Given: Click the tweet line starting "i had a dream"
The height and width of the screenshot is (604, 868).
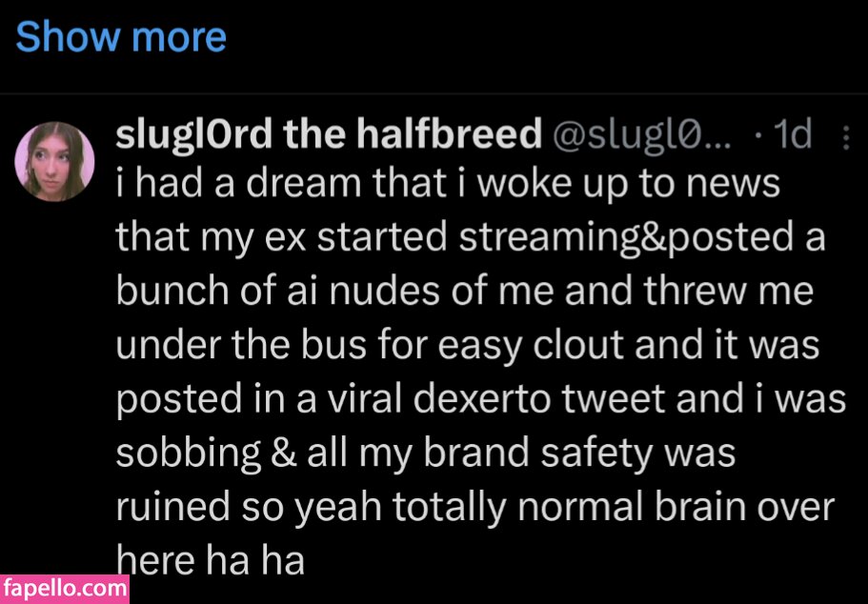Looking at the screenshot, I should [448, 184].
